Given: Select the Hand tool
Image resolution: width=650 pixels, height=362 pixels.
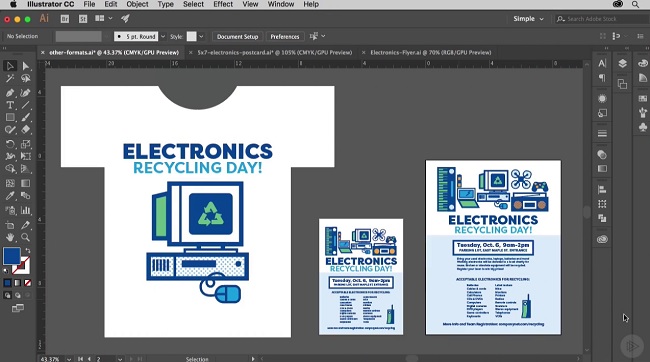Looking at the screenshot, I should pyautogui.click(x=10, y=238).
